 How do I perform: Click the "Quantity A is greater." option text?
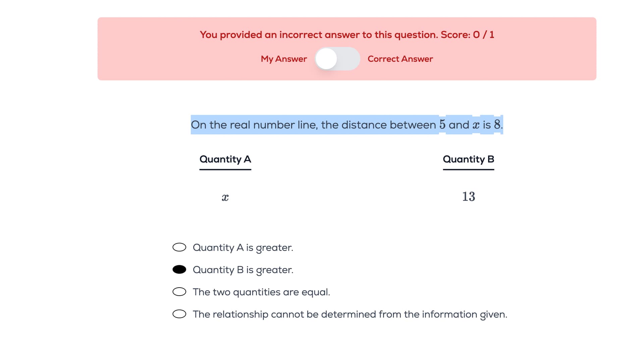(243, 248)
